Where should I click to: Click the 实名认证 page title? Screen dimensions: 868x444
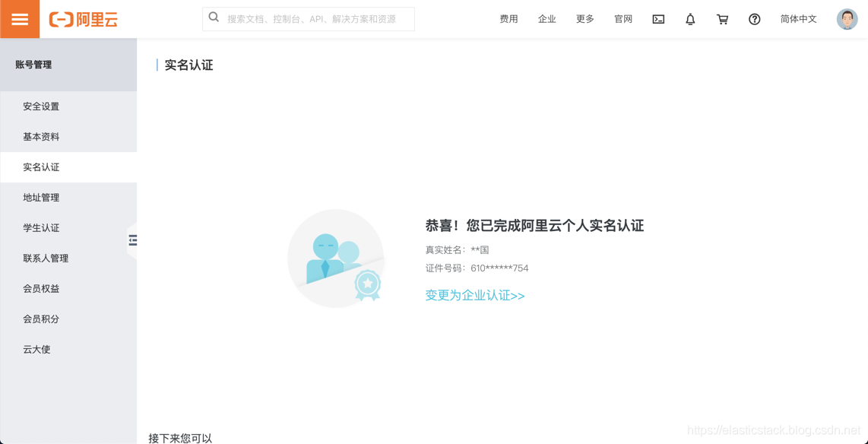point(188,65)
